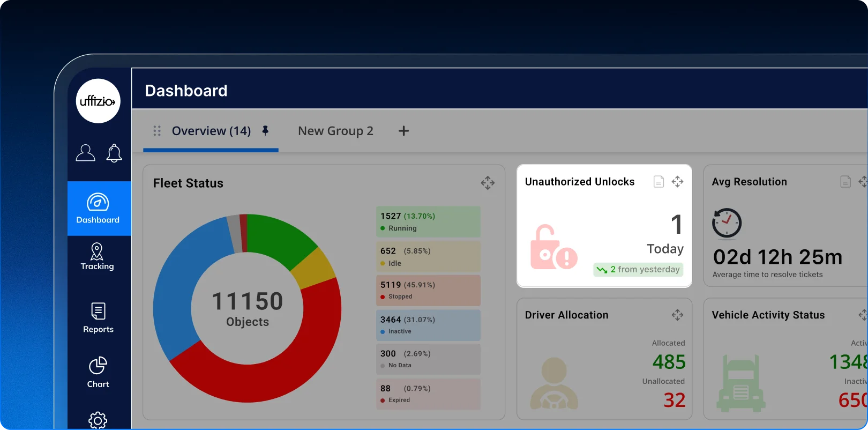The image size is (868, 430).
Task: Open Reports from the sidebar
Action: pos(98,318)
